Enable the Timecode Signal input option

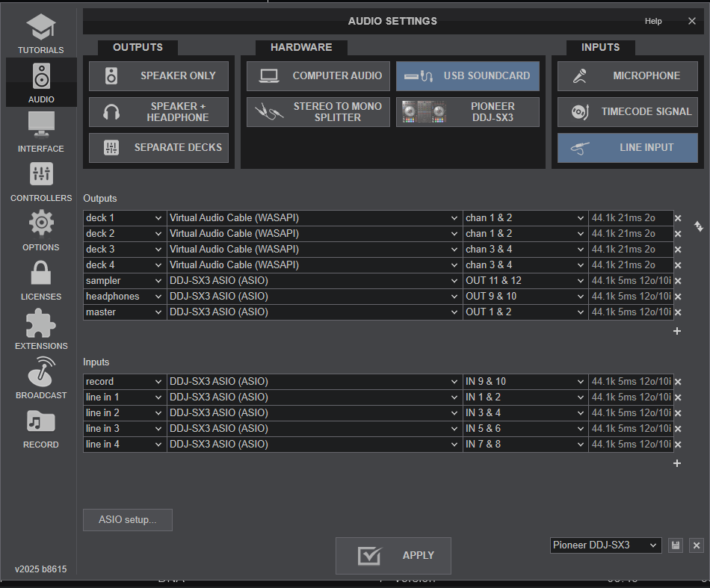pyautogui.click(x=628, y=112)
